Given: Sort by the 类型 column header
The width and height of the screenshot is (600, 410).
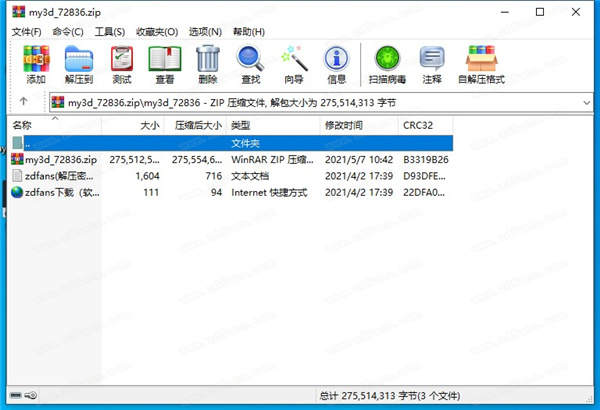Looking at the screenshot, I should click(x=274, y=125).
